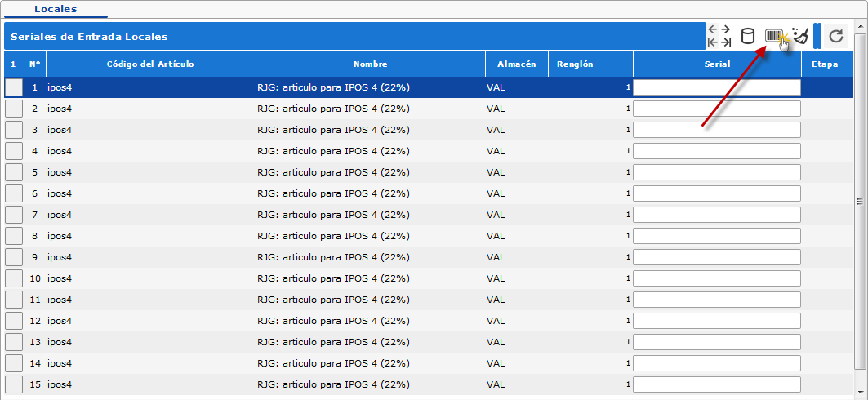Click the Nombre column header

tap(371, 64)
